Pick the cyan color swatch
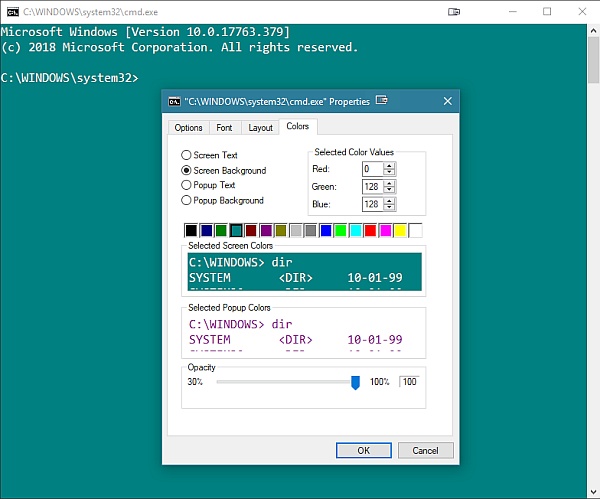The height and width of the screenshot is (499, 600). (x=355, y=230)
